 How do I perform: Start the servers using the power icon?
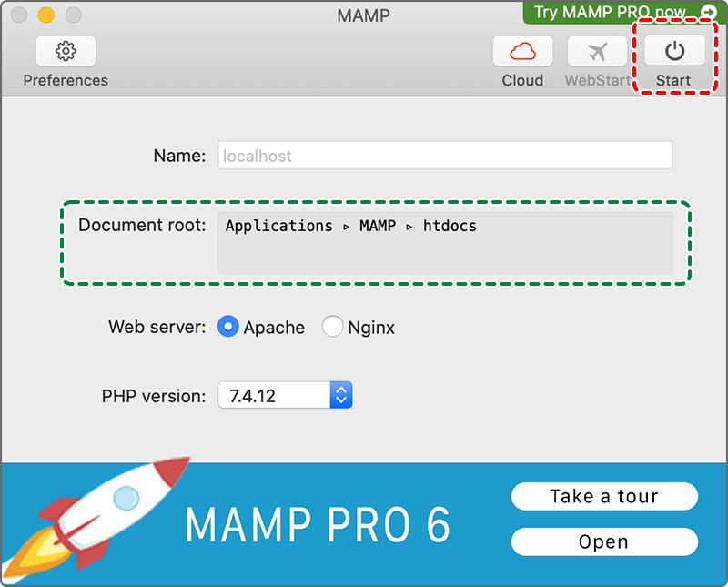674,52
